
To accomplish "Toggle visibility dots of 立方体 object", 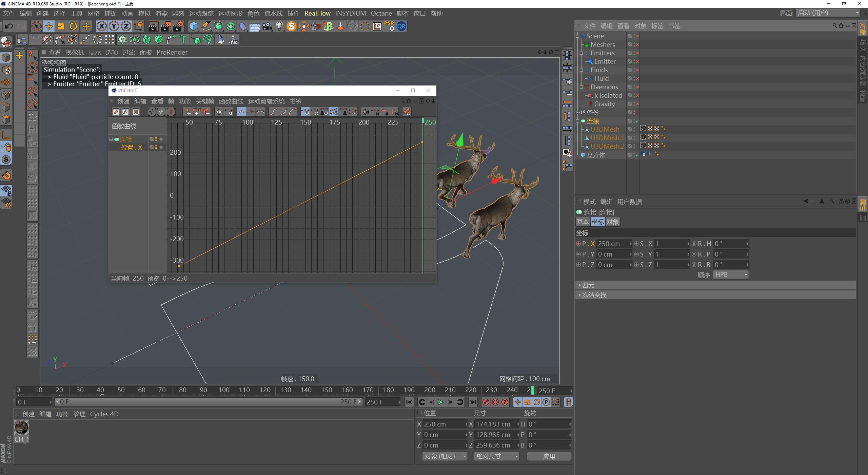I will (634, 155).
